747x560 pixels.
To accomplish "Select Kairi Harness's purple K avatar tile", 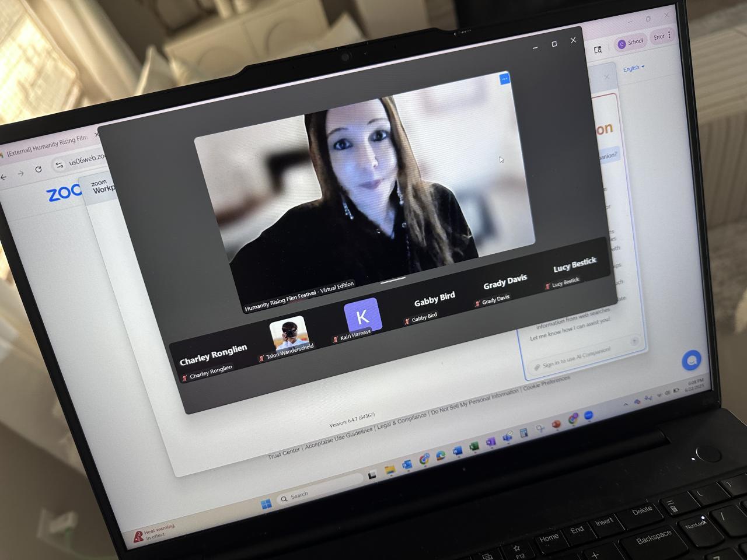I will tap(362, 316).
